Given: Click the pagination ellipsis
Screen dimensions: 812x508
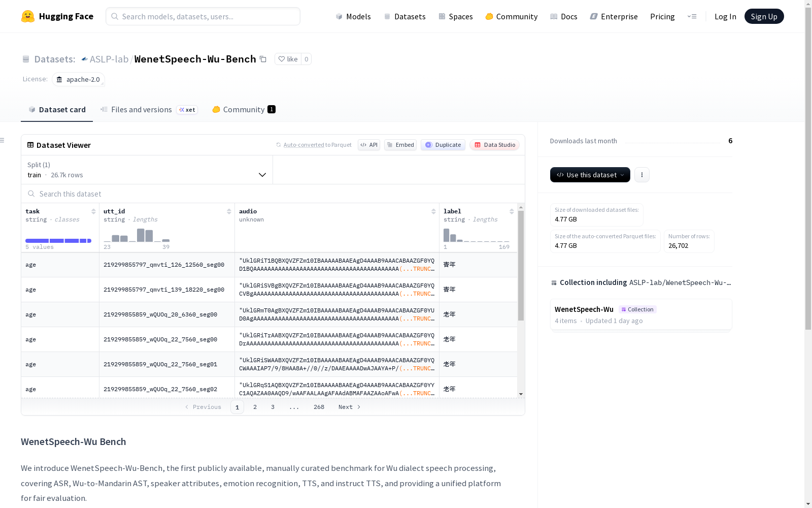Looking at the screenshot, I should [x=294, y=407].
